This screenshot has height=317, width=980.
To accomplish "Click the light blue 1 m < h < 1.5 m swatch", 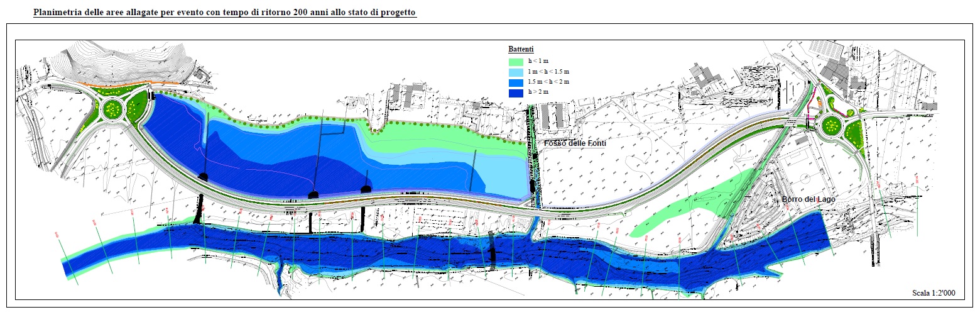I will point(515,72).
